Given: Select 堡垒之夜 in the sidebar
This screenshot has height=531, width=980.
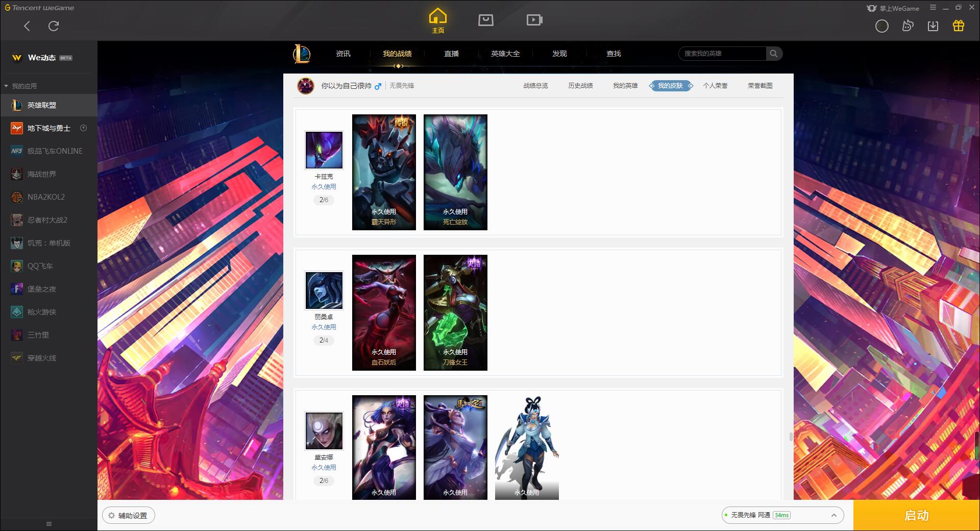Looking at the screenshot, I should click(49, 289).
